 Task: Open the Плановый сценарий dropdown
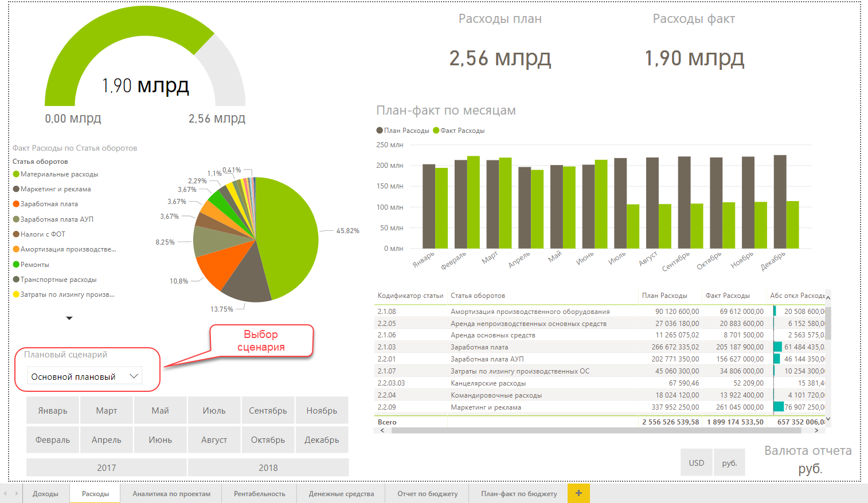point(85,376)
